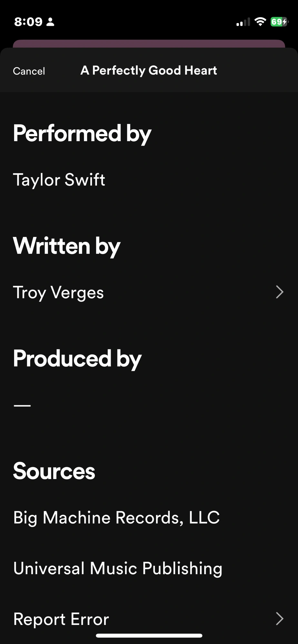Tap the Cancel button

(29, 71)
